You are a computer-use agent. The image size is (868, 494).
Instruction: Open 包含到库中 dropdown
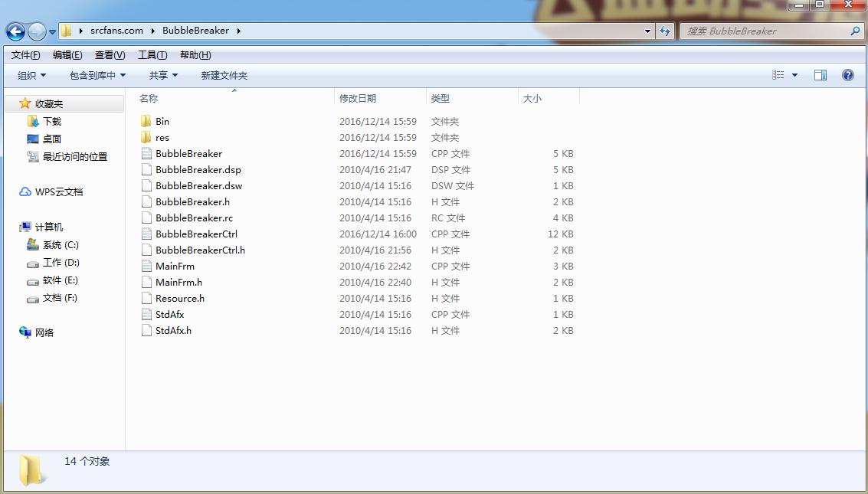(x=97, y=75)
